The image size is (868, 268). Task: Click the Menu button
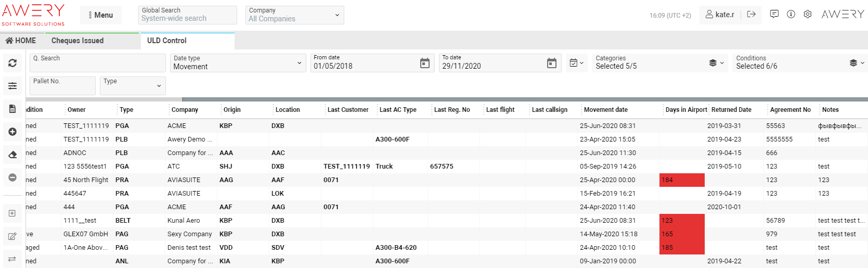click(100, 15)
